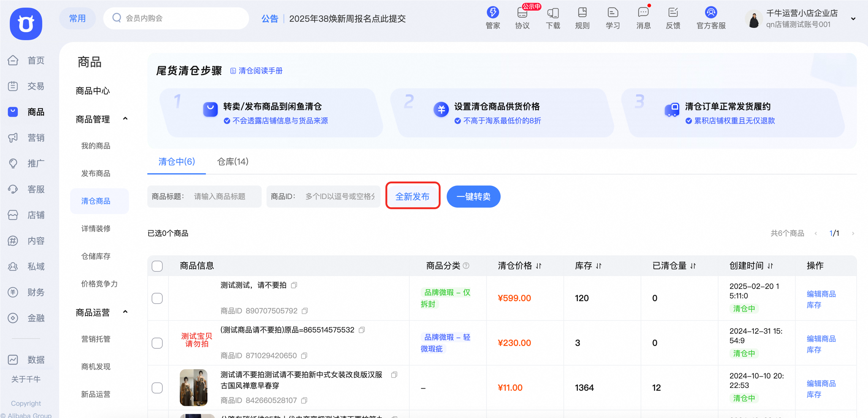Copy product ID 871029420650 icon
This screenshot has height=418, width=868.
coord(304,356)
